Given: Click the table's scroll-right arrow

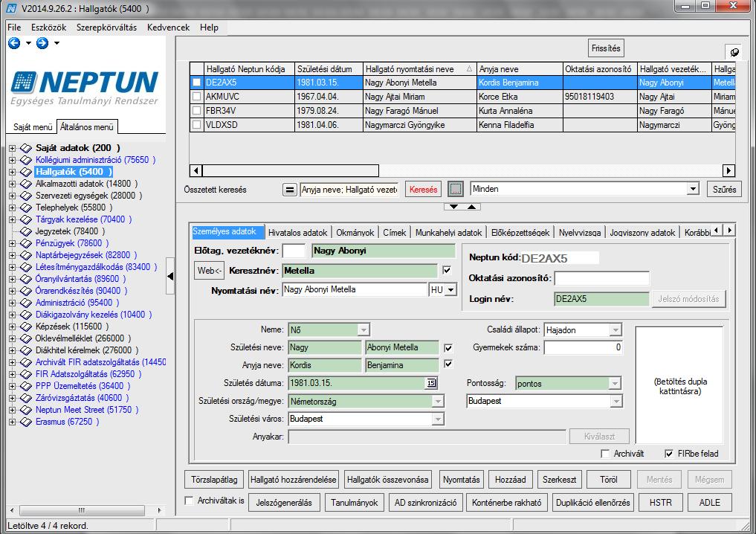Looking at the screenshot, I should click(728, 170).
